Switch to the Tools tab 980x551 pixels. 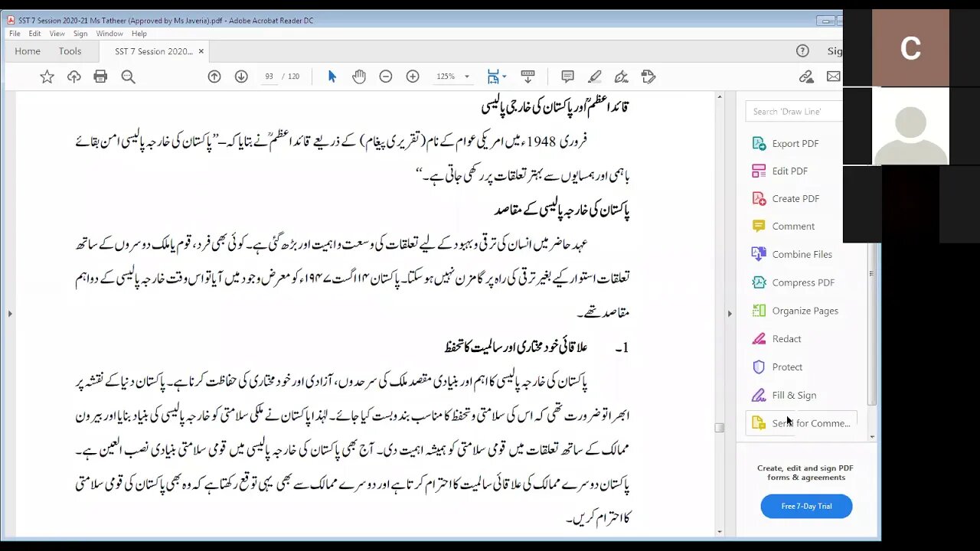(x=70, y=51)
